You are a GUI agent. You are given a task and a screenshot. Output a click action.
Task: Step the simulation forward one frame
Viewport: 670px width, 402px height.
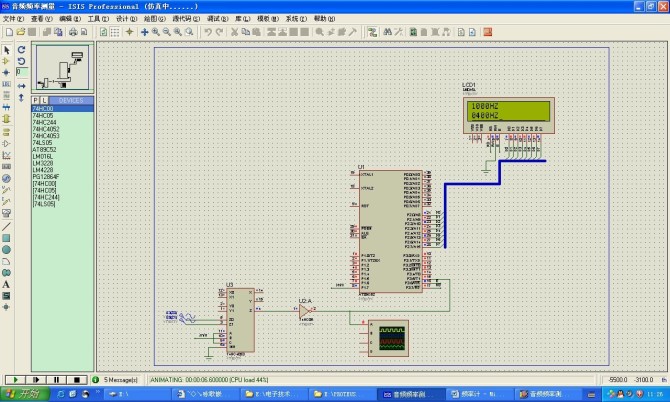36,380
